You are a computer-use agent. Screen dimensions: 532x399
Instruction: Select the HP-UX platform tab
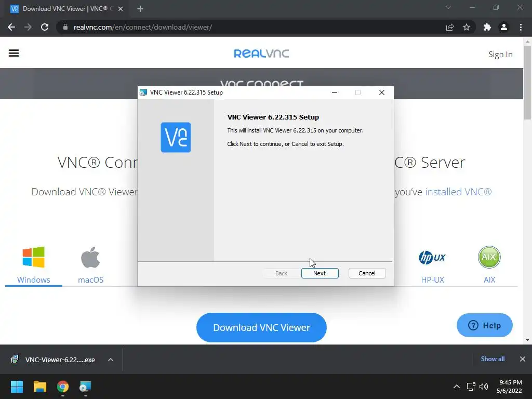[432, 265]
